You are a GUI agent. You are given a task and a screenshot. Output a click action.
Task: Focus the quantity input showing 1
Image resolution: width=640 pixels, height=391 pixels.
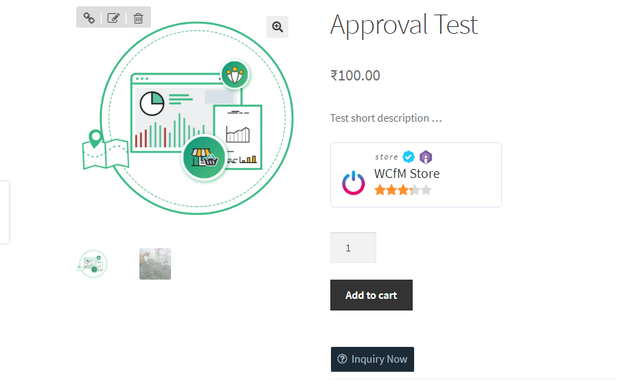353,248
